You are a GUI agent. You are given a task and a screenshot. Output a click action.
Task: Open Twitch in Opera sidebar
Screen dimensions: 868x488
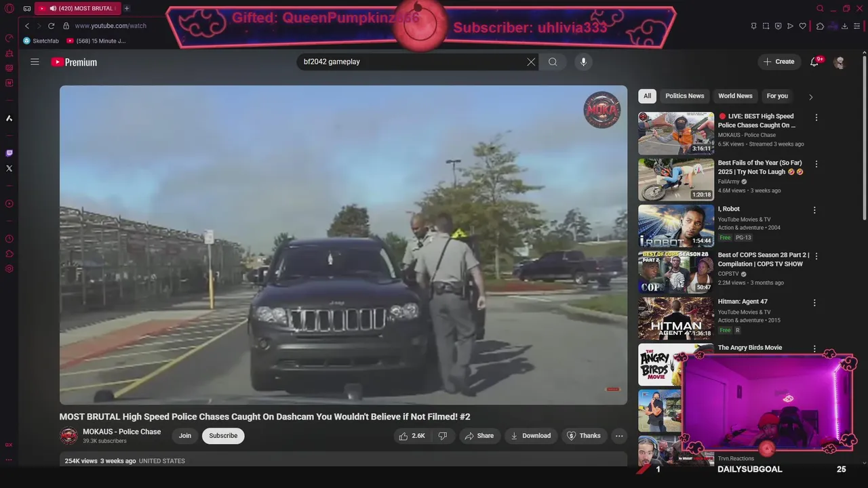click(9, 153)
